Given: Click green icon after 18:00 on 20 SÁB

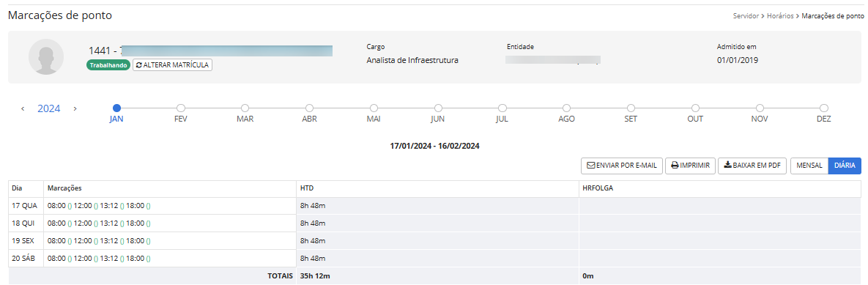Looking at the screenshot, I should [149, 259].
